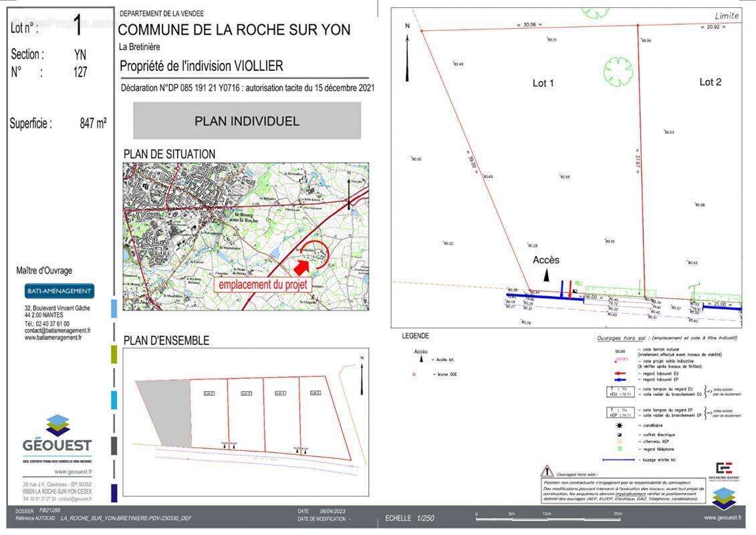The image size is (756, 535).
Task: Click the PLAN INDIVIDUEL grey banner
Action: pyautogui.click(x=247, y=121)
